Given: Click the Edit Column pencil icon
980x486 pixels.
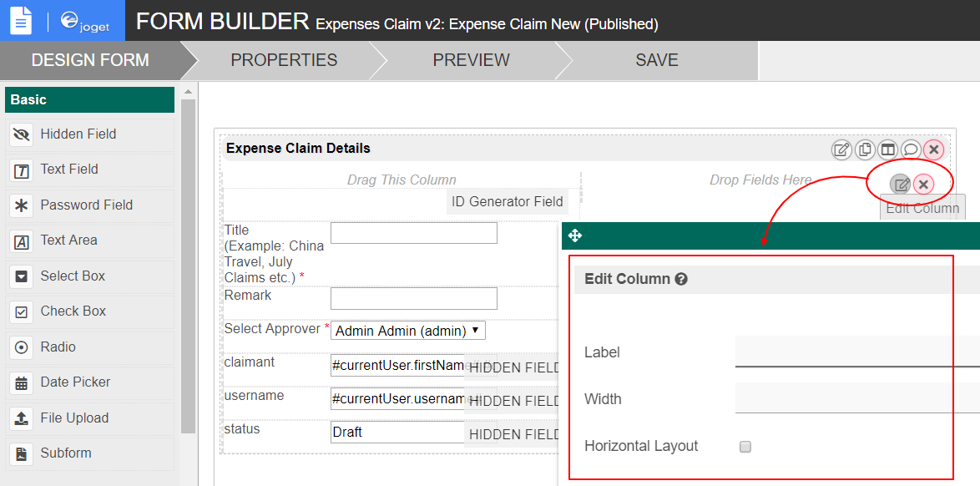Looking at the screenshot, I should click(901, 185).
